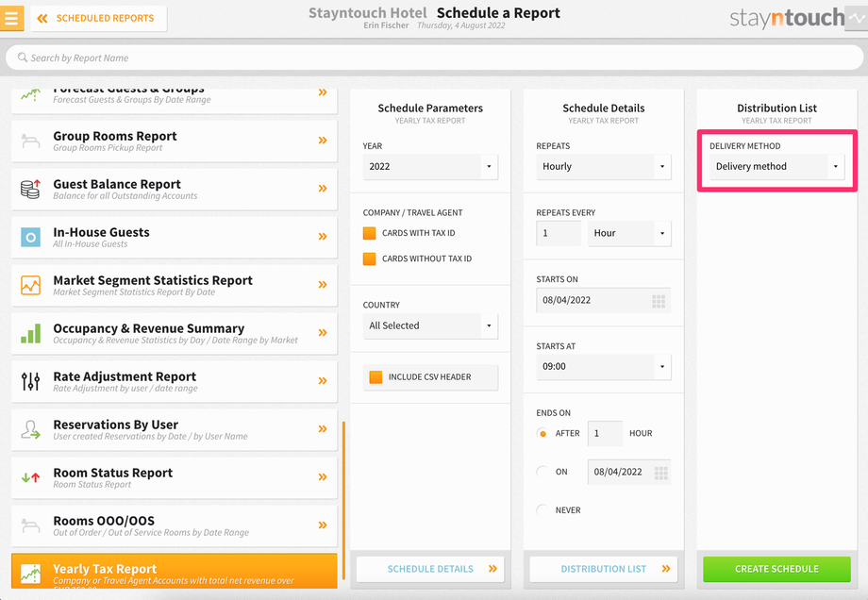Click the Create Schedule button
This screenshot has width=868, height=600.
click(x=776, y=569)
